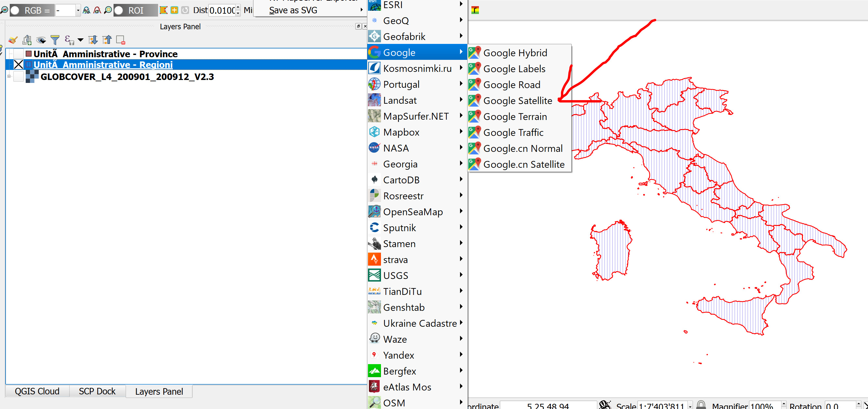The width and height of the screenshot is (868, 409).
Task: Choose Google.cn Satellite basemap
Action: coord(519,164)
